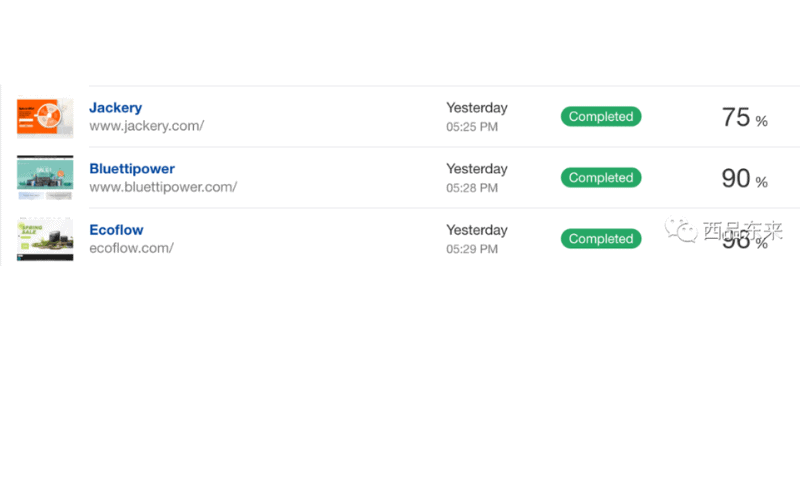The height and width of the screenshot is (500, 800).
Task: Click the Ecoflow project name link
Action: (116, 230)
